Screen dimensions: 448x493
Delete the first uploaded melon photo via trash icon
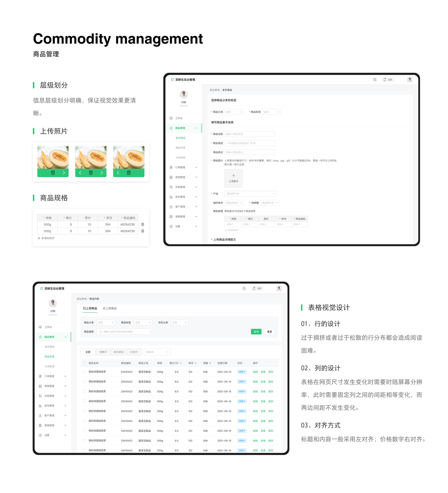coord(53,173)
